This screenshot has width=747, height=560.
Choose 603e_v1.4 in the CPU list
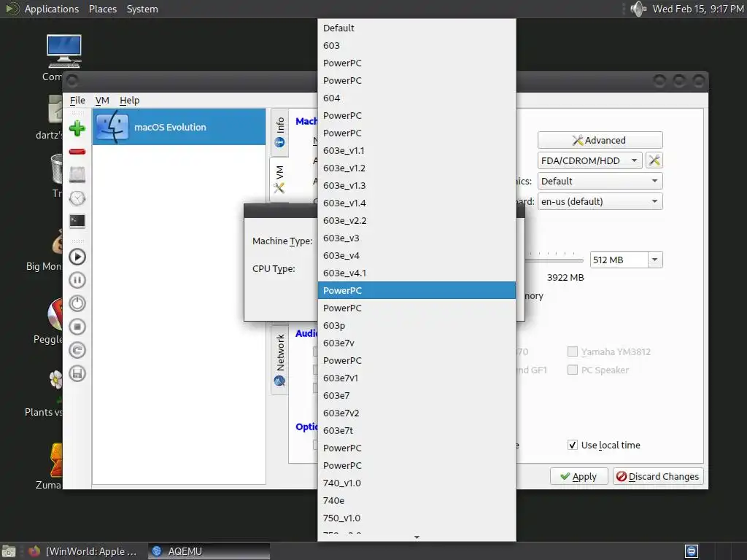click(417, 203)
